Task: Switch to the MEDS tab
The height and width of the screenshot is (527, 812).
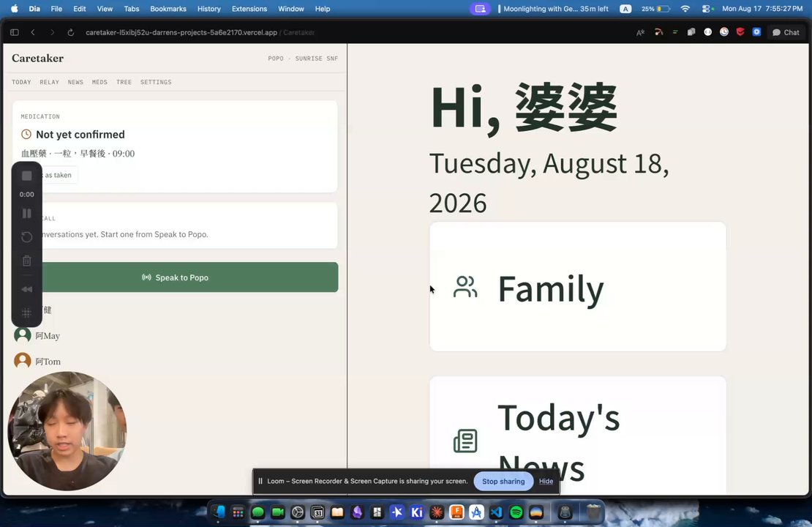Action: (99, 82)
